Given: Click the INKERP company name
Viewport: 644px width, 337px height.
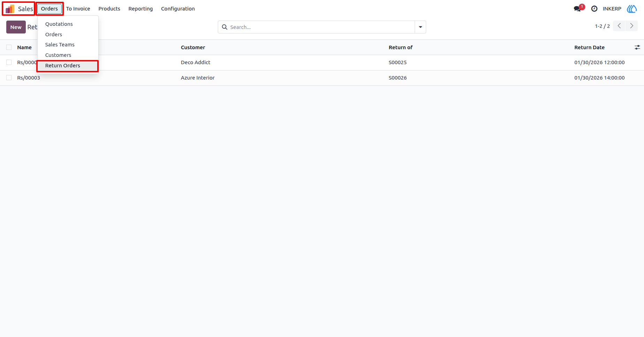Looking at the screenshot, I should [612, 9].
